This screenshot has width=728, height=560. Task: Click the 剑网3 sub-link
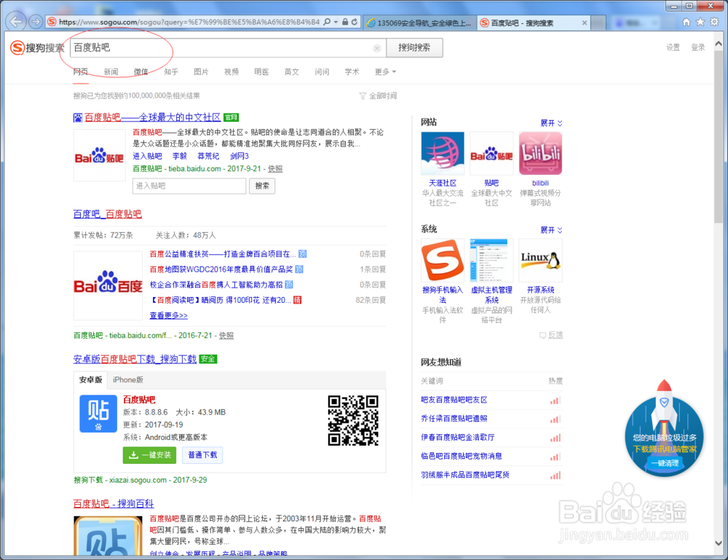pyautogui.click(x=240, y=156)
